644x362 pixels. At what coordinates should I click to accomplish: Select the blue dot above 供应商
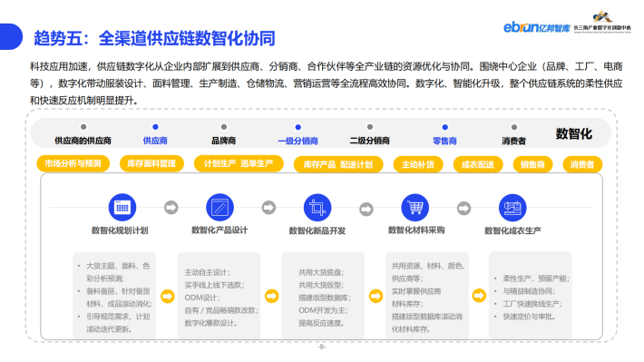pos(155,127)
